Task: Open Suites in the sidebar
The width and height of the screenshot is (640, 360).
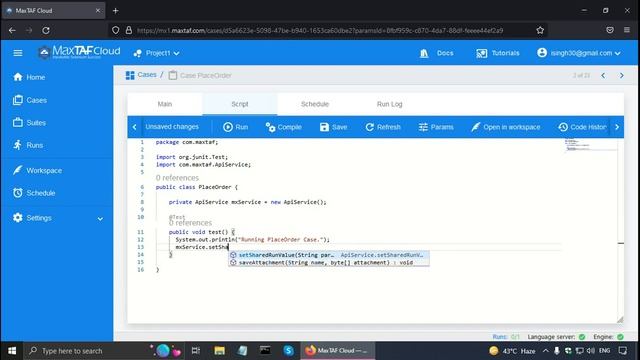Action: [x=29, y=122]
